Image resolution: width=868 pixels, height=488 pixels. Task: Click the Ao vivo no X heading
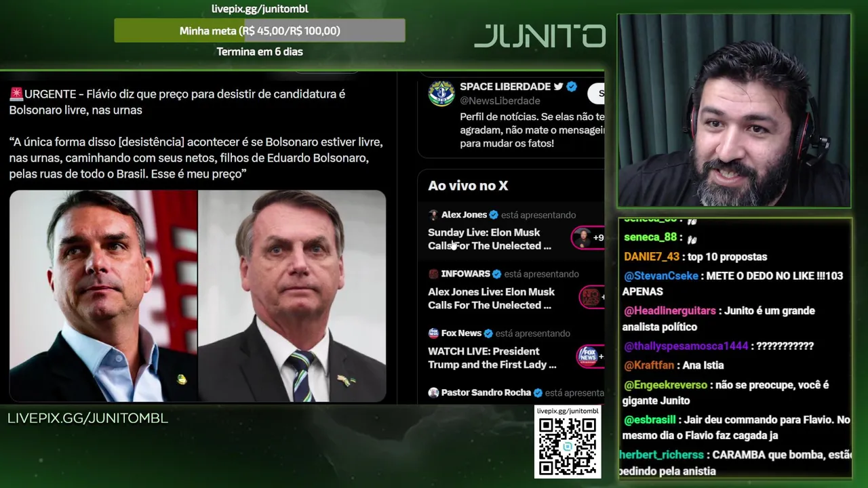pyautogui.click(x=468, y=186)
